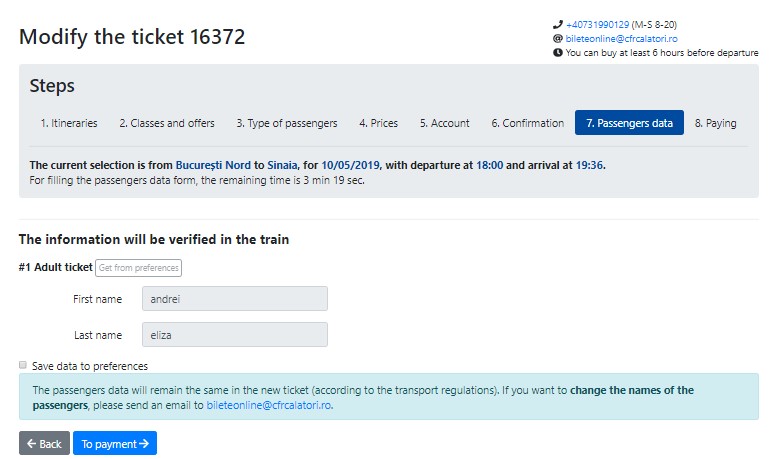Go to step 8 Paying
Viewport: 774px width, 459px height.
716,123
